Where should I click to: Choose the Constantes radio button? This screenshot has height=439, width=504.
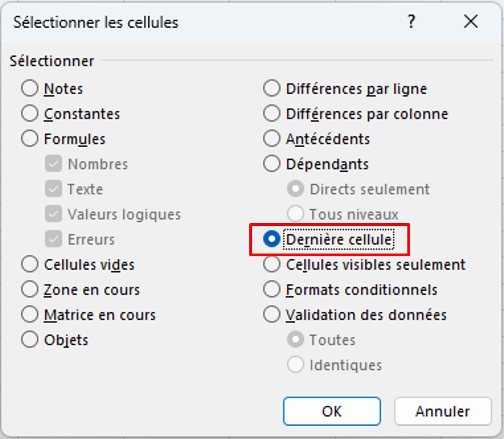pyautogui.click(x=30, y=114)
